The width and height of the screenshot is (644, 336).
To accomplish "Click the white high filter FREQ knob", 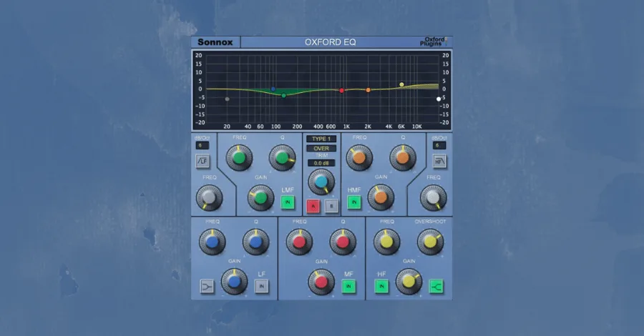I will pyautogui.click(x=434, y=197).
